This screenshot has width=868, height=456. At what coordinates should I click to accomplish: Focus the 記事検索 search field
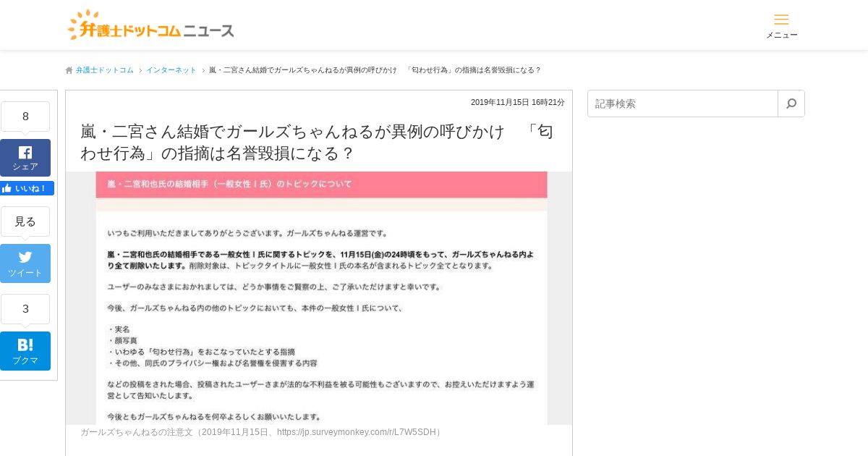pyautogui.click(x=683, y=104)
